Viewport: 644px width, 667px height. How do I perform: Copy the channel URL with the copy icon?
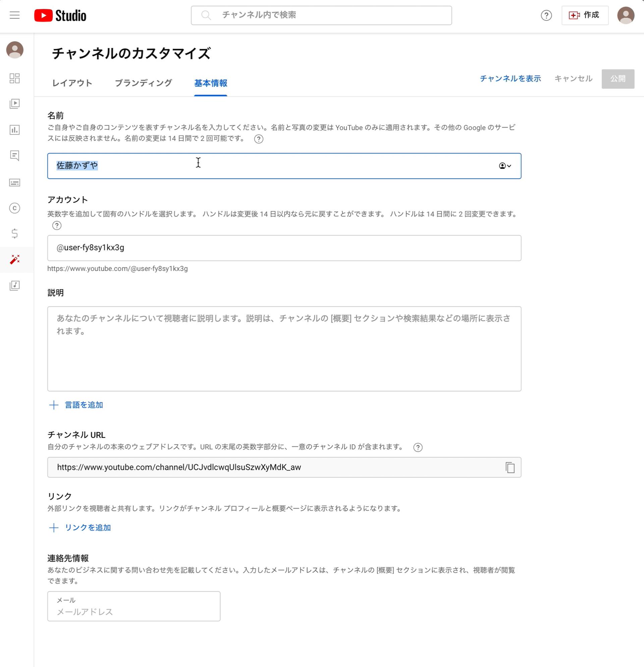tap(509, 467)
